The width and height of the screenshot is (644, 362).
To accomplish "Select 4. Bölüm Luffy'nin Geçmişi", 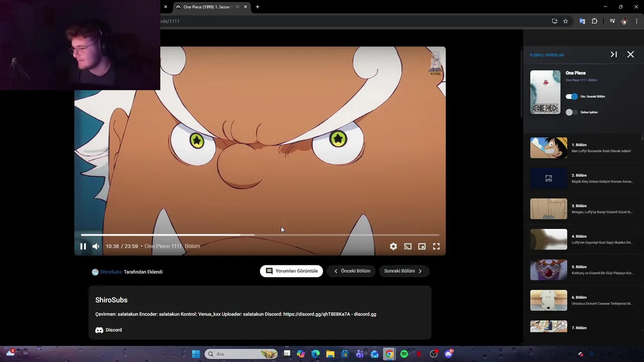I will click(x=582, y=239).
